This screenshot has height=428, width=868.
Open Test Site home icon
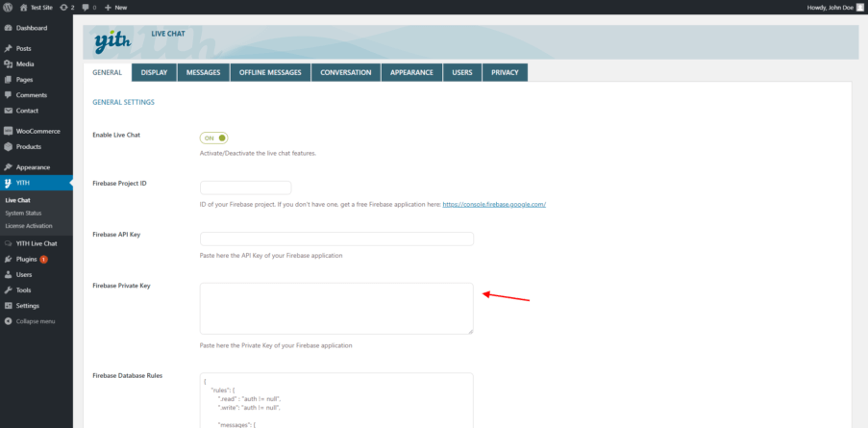point(23,8)
